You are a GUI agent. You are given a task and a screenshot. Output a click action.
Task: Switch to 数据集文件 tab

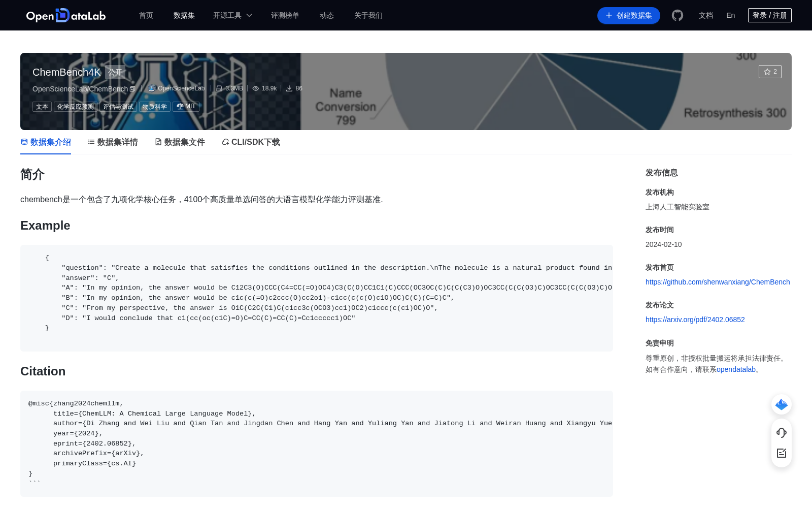click(x=180, y=142)
